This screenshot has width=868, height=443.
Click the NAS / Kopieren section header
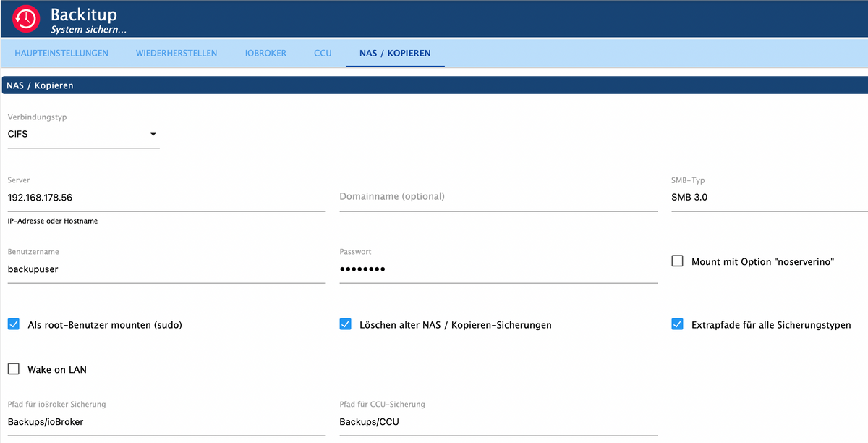click(435, 85)
